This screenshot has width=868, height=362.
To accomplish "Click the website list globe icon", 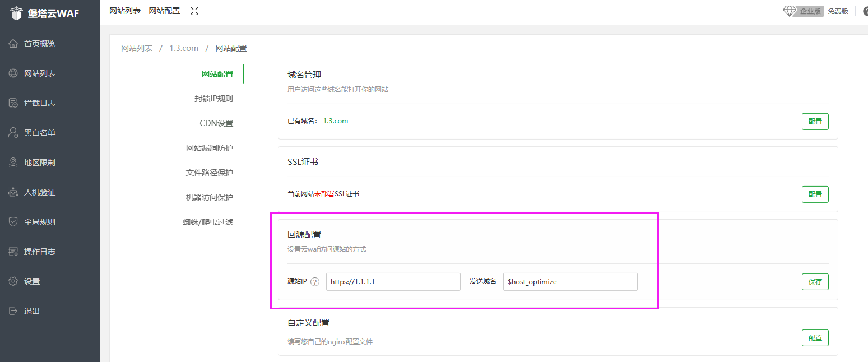I will [x=13, y=73].
